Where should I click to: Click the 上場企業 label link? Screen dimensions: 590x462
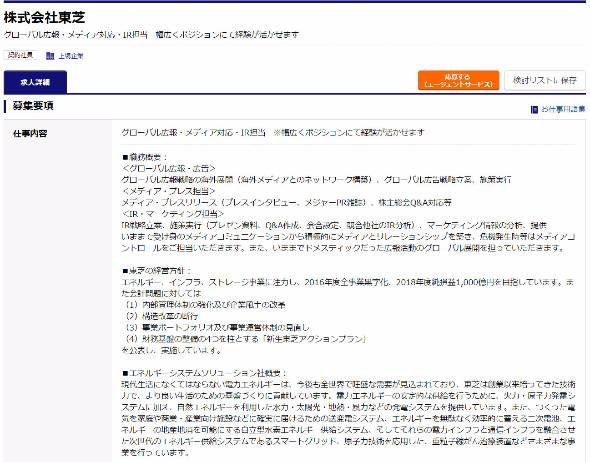71,56
